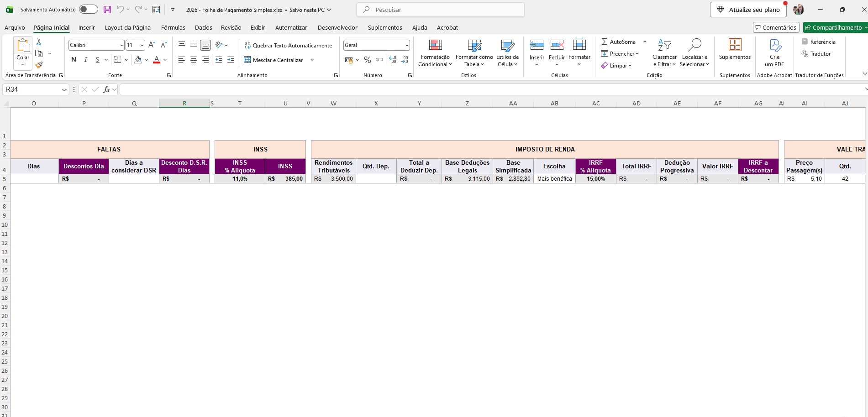Switch to the Dados tab
This screenshot has width=868, height=417.
[x=203, y=27]
